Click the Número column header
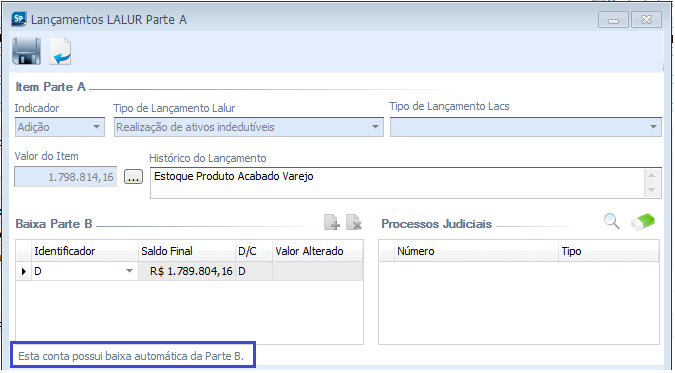Screen dimensions: 675x373 [476, 251]
